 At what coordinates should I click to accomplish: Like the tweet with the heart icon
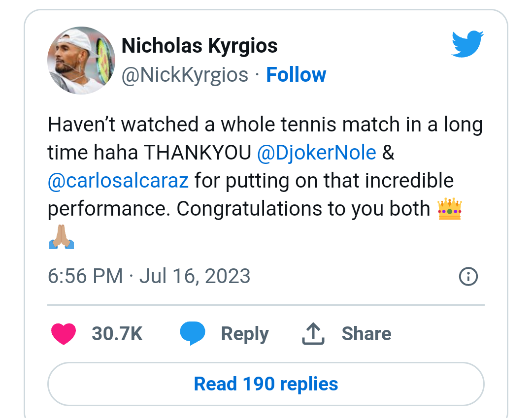(x=64, y=334)
